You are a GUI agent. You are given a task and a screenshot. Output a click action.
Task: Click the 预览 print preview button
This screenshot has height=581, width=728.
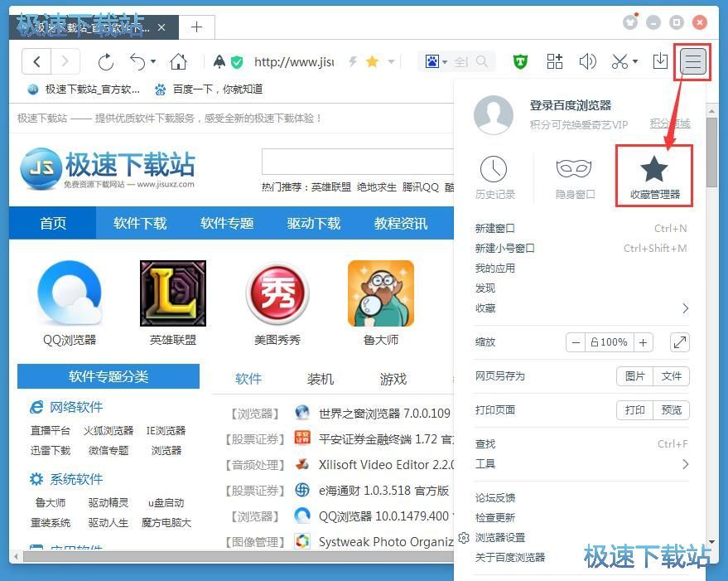coord(672,410)
